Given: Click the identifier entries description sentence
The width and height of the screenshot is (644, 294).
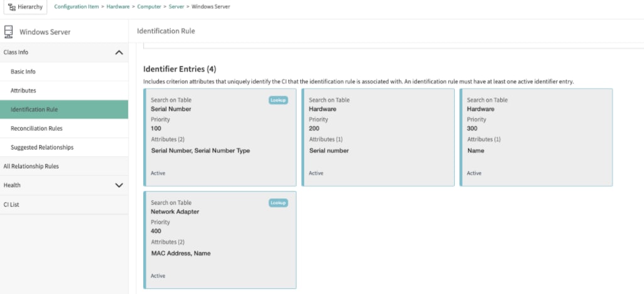Looking at the screenshot, I should 359,82.
